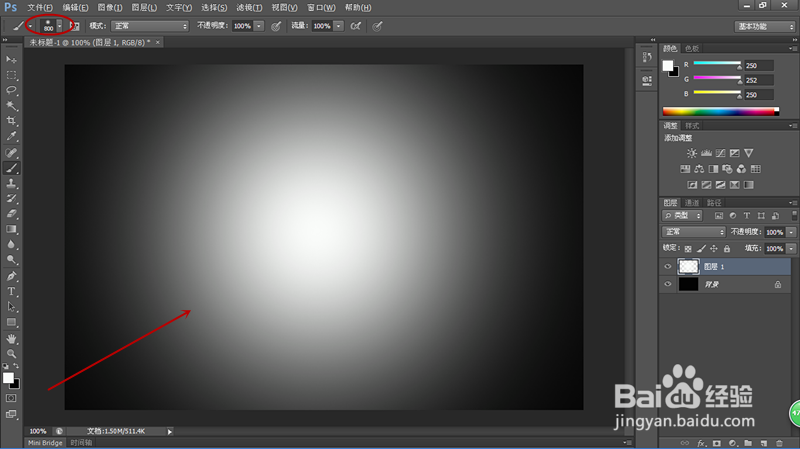Open the 基本功能 workspace dropdown

[x=765, y=26]
